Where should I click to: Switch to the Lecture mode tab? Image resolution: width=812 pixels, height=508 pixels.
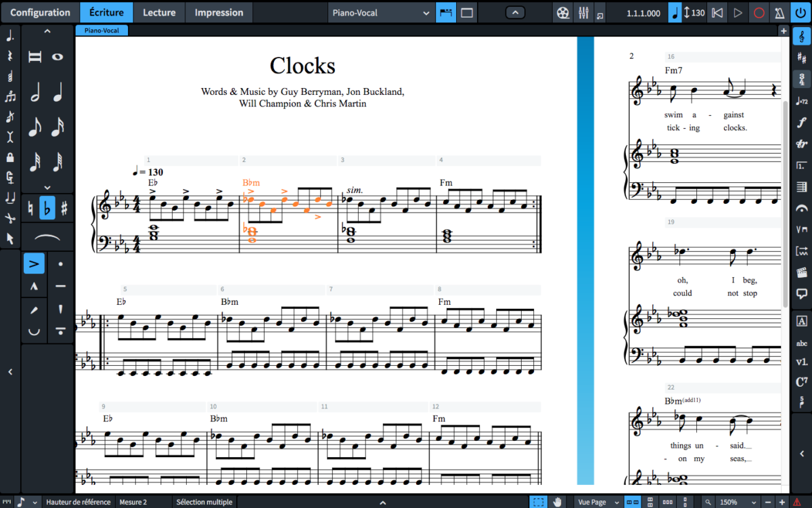point(160,13)
